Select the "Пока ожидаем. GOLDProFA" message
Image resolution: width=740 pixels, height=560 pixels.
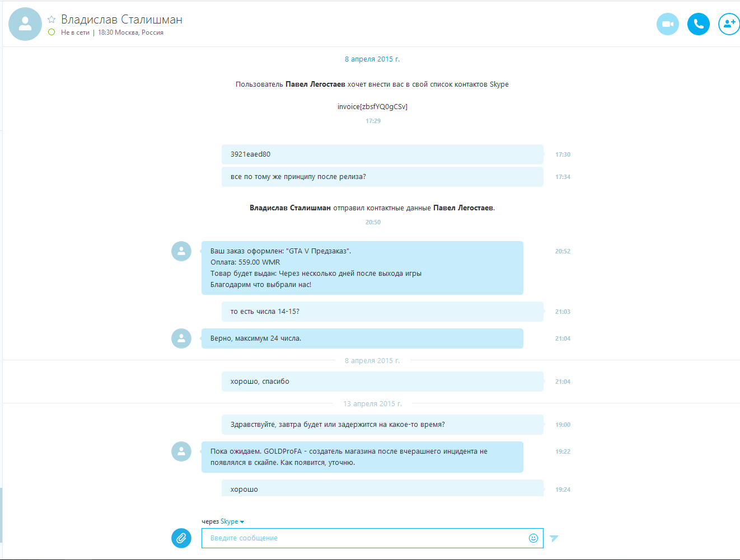362,457
